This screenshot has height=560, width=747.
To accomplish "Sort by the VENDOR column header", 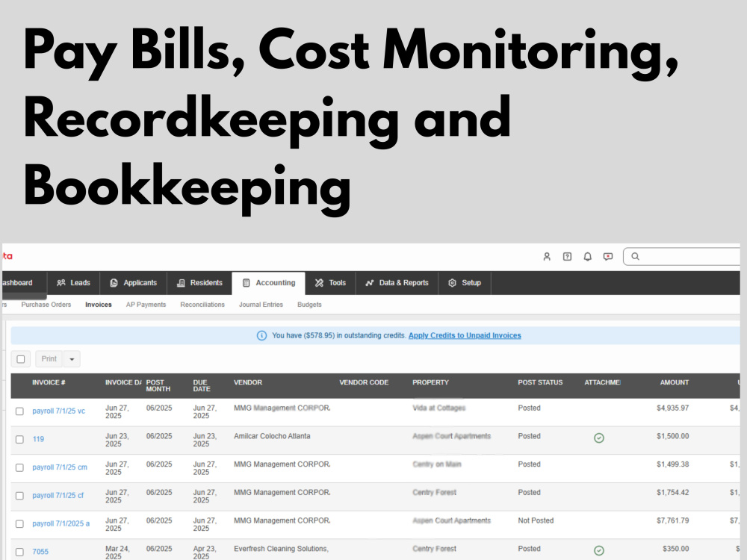I will pyautogui.click(x=248, y=382).
